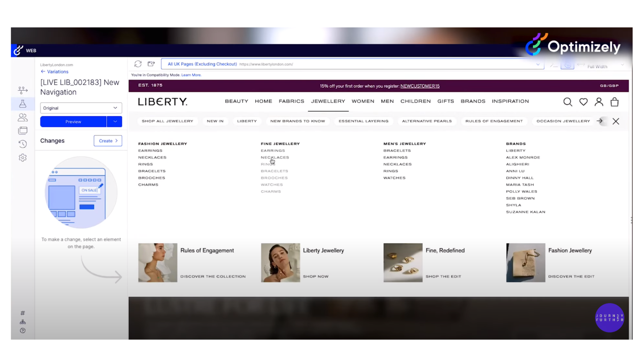Click the Optimizely logo icon beside WEB

coord(18,50)
